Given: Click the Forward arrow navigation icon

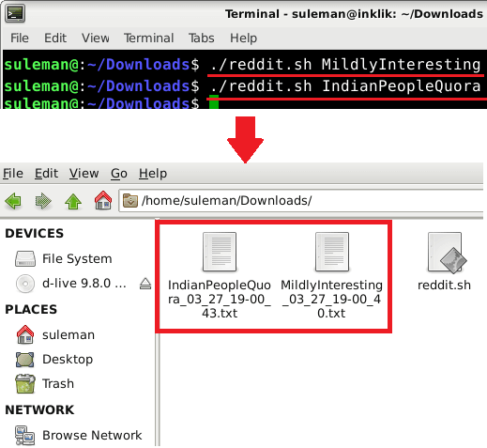Looking at the screenshot, I should [x=43, y=201].
